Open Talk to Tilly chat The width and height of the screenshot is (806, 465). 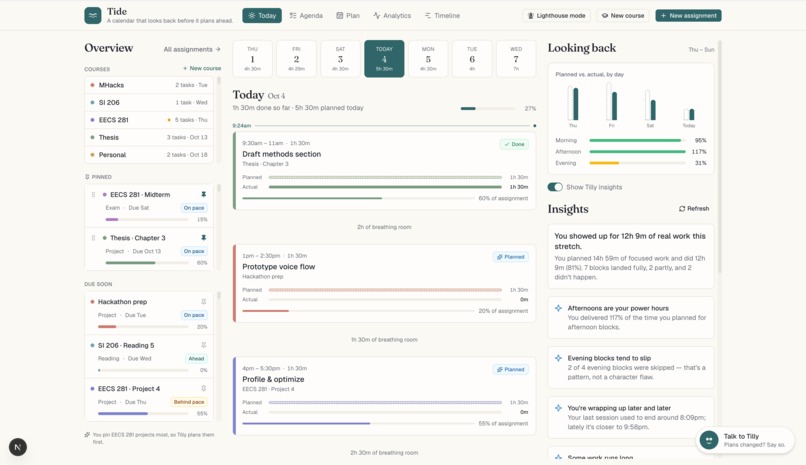[745, 440]
